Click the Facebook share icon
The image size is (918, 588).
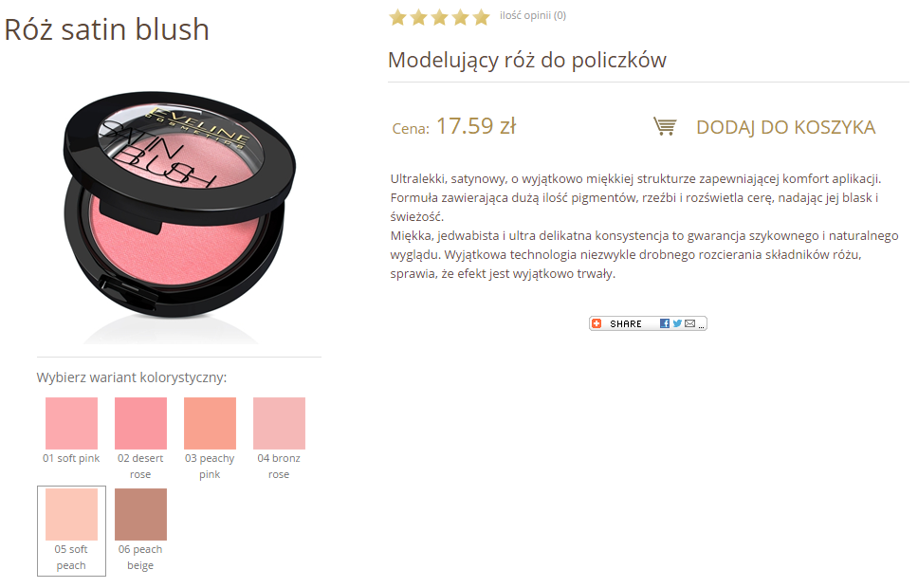point(665,323)
